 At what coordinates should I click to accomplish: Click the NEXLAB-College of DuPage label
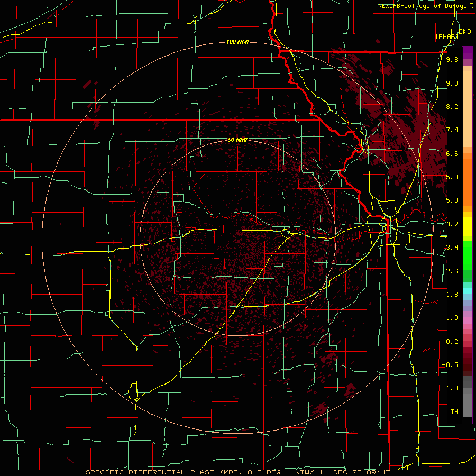coord(425,6)
